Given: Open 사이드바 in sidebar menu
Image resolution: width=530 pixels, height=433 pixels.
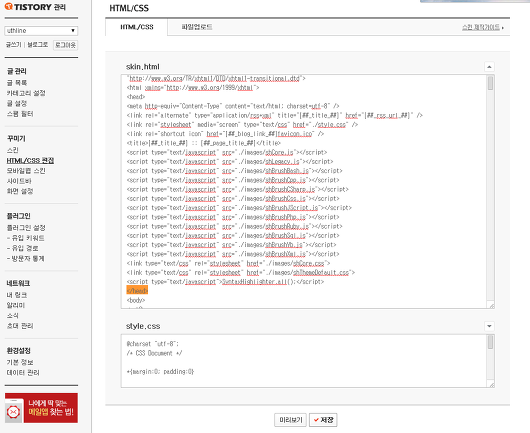Looking at the screenshot, I should tap(19, 181).
